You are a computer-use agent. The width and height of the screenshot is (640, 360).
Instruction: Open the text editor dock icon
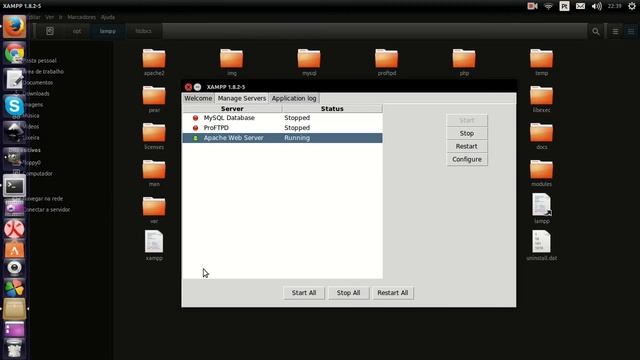(14, 79)
